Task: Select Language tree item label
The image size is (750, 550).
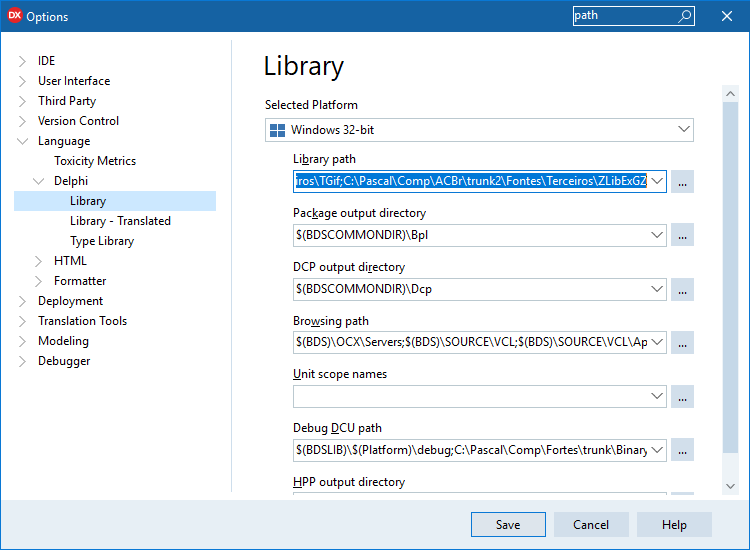Action: pos(64,142)
